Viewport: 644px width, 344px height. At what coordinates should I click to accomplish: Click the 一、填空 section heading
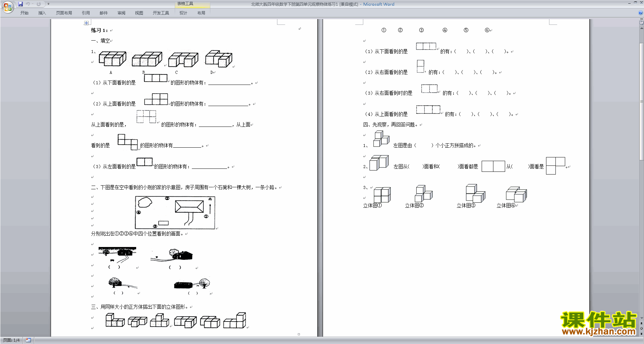click(100, 41)
